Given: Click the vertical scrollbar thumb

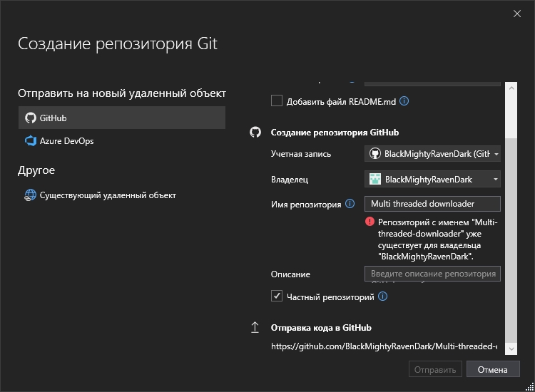Looking at the screenshot, I should pos(511,240).
